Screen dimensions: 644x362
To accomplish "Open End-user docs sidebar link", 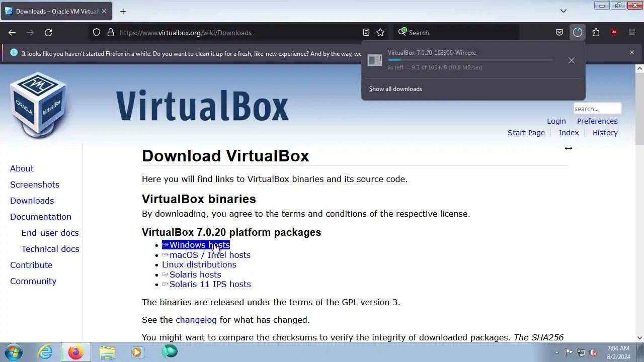I will click(x=50, y=233).
